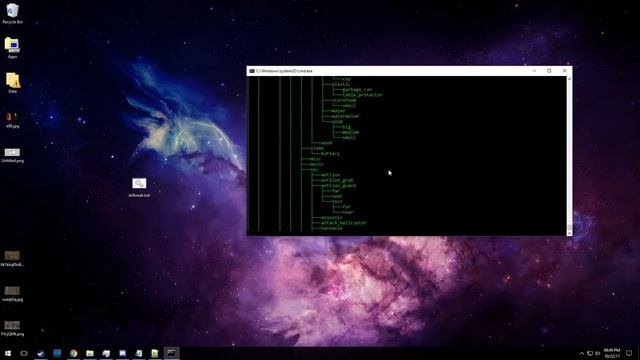Click the 'table_protector' line in cmd output

[x=362, y=95]
